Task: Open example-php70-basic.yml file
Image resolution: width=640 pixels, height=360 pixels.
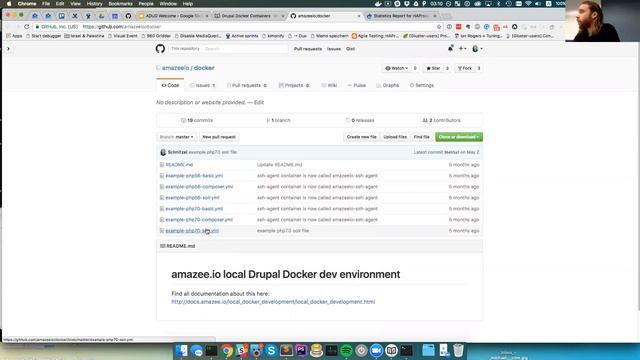Action: (194, 209)
